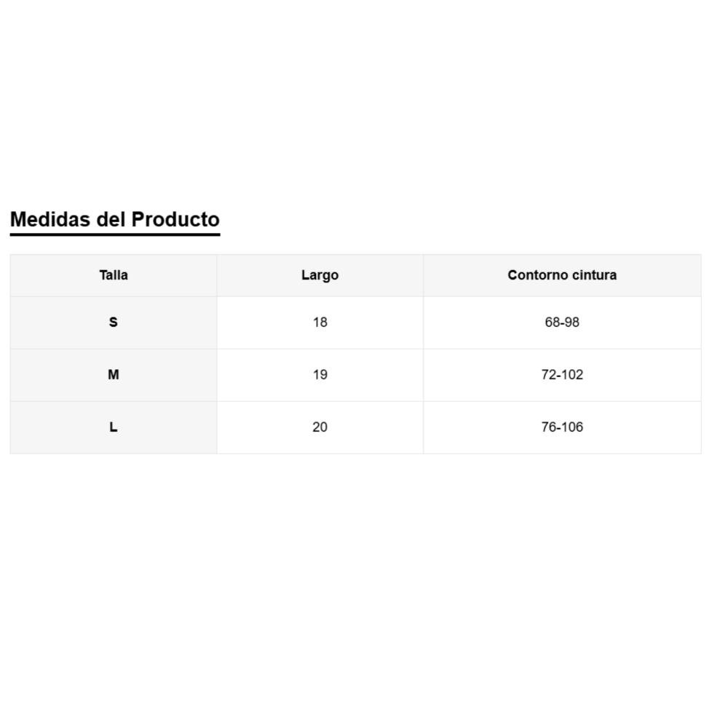This screenshot has width=728, height=728.
Task: Click the number 68 in S waist range
Action: coord(553,322)
